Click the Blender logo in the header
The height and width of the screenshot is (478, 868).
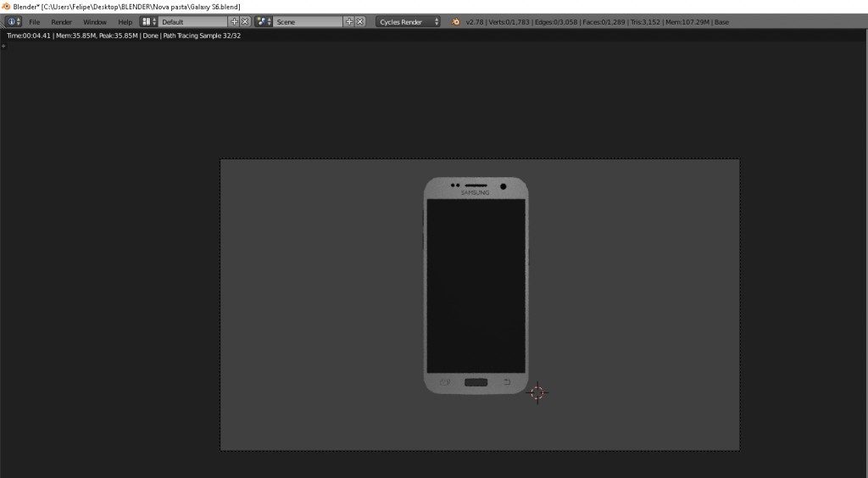455,22
